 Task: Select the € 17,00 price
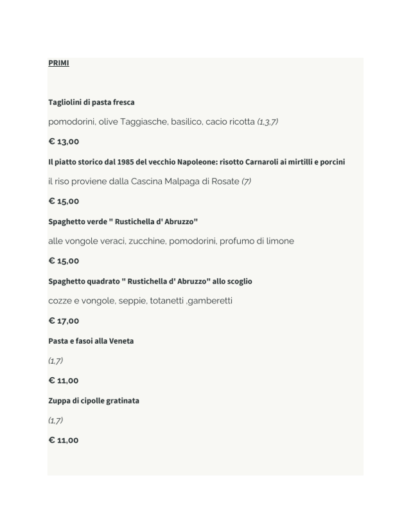pyautogui.click(x=64, y=321)
